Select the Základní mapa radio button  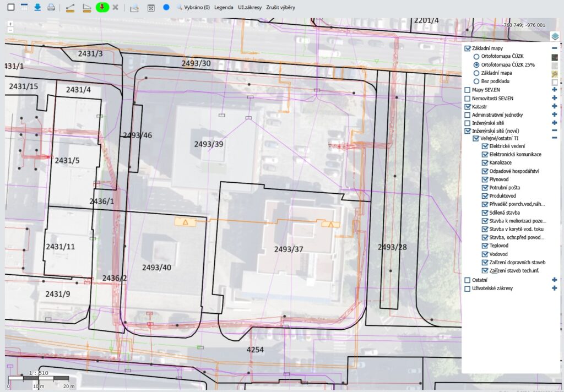(477, 73)
